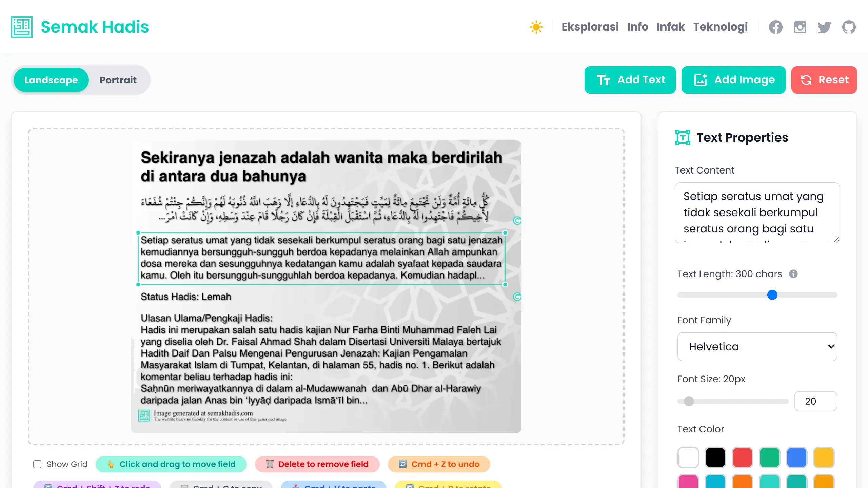Screen dimensions: 868x488
Task: Open the GitHub repository icon
Action: click(x=849, y=27)
